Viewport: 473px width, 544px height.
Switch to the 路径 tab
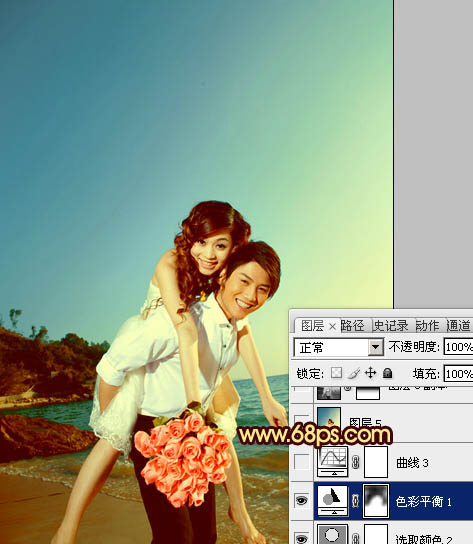[352, 326]
